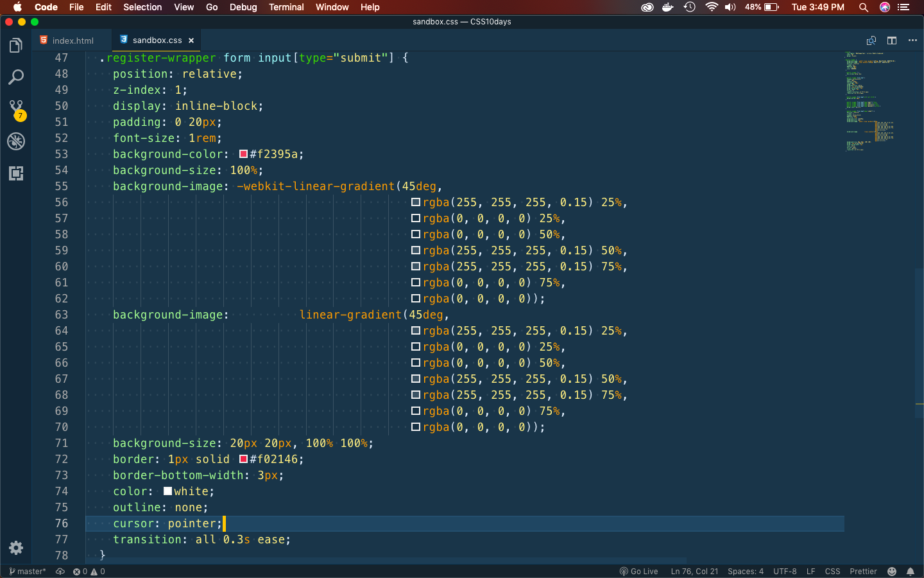Open the Debug menu
Image resolution: width=924 pixels, height=578 pixels.
point(243,7)
